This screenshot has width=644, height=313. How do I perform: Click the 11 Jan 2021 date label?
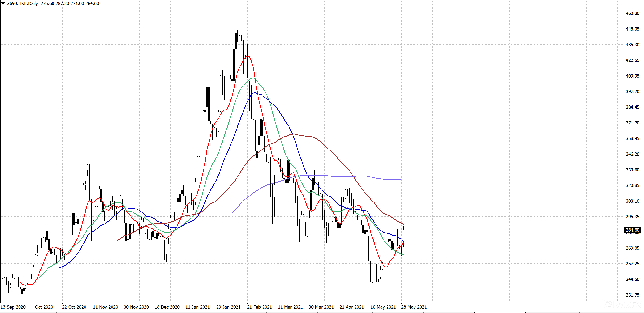[x=197, y=307]
